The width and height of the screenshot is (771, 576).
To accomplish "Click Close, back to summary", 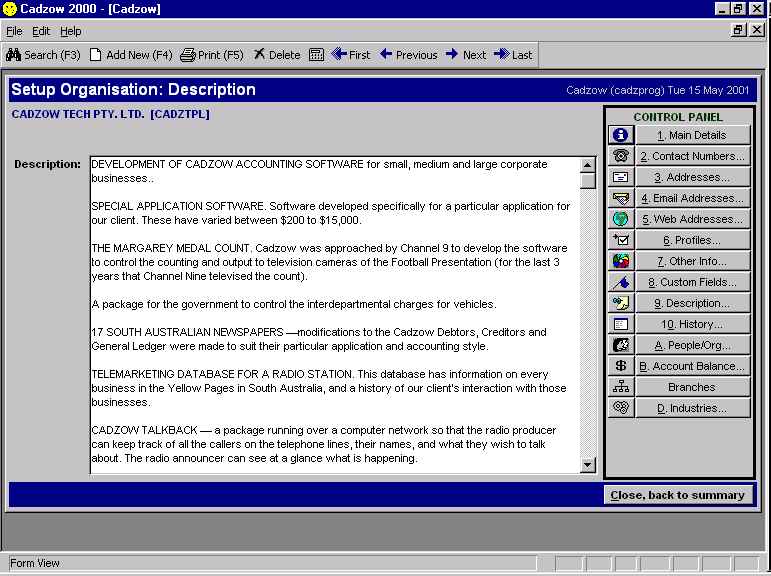I will point(678,495).
